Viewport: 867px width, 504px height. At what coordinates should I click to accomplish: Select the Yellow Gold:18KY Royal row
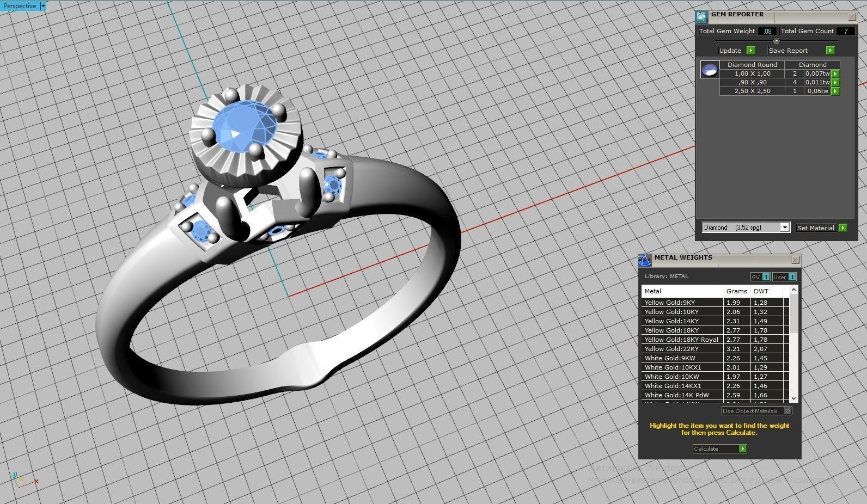coord(715,340)
